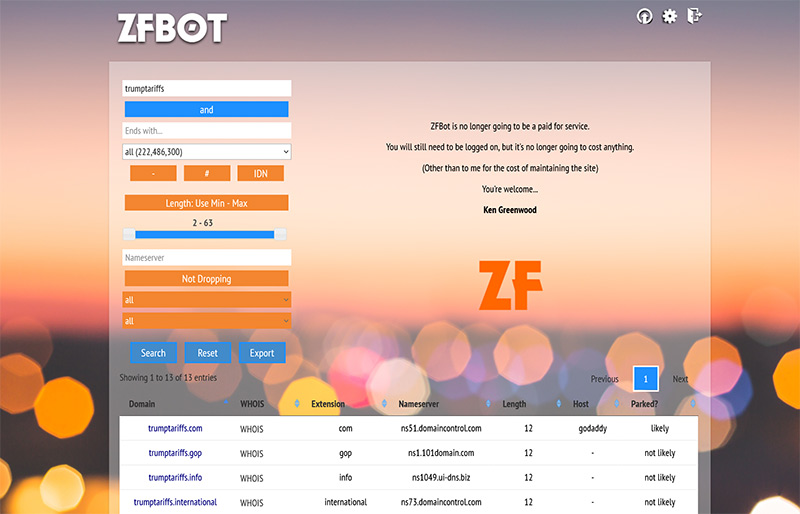Log out using the exit door icon

tap(695, 16)
